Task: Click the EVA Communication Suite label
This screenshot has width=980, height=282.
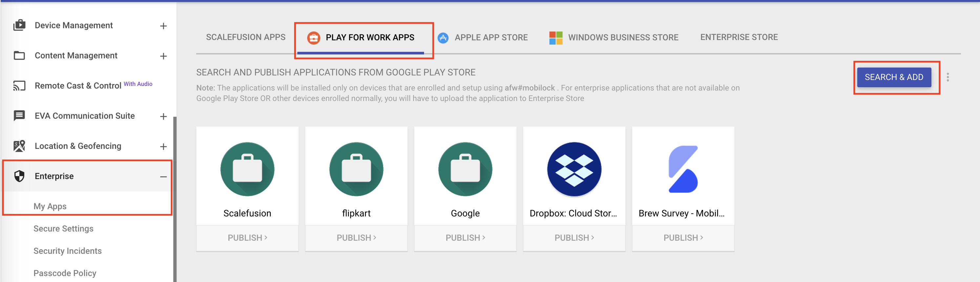Action: (x=85, y=116)
